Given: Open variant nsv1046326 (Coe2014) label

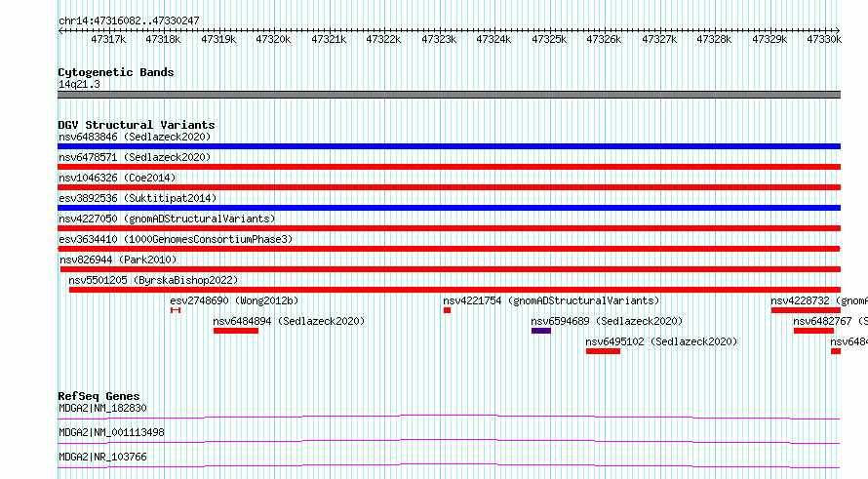Looking at the screenshot, I should (x=117, y=178).
